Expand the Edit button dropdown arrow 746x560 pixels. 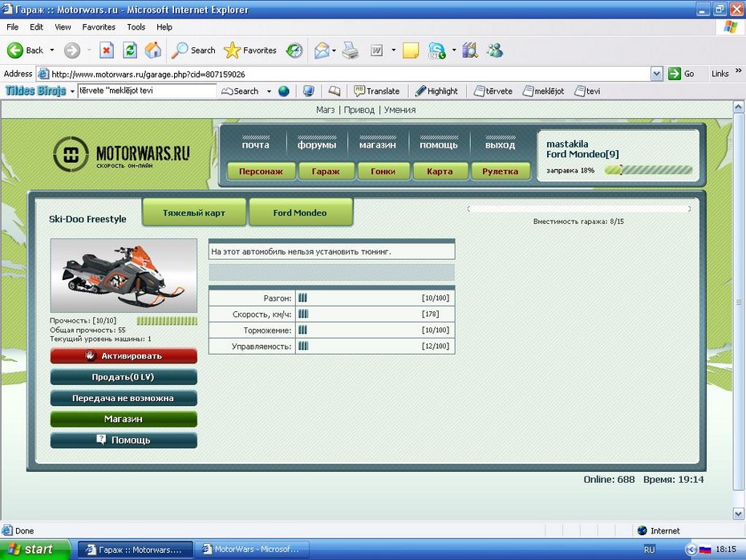(x=394, y=50)
